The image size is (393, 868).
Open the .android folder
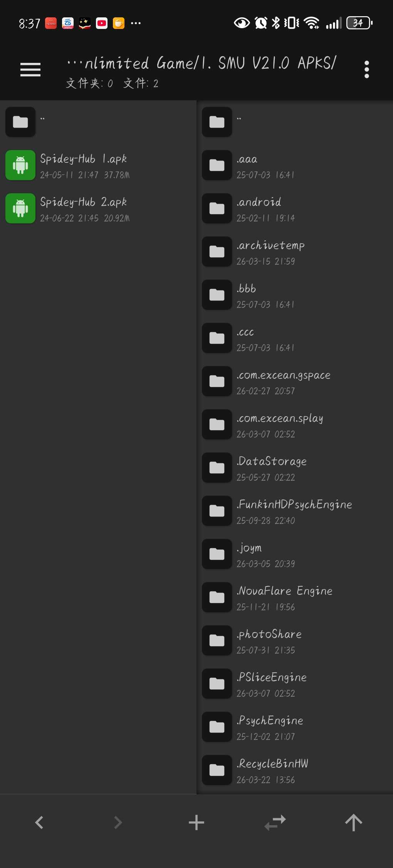(295, 208)
